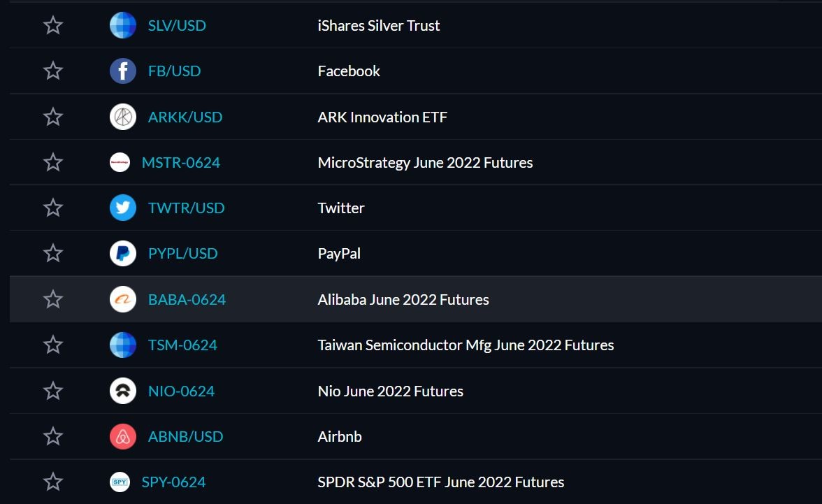Click the Nio logo icon
Screen dimensions: 822x504
coord(123,391)
